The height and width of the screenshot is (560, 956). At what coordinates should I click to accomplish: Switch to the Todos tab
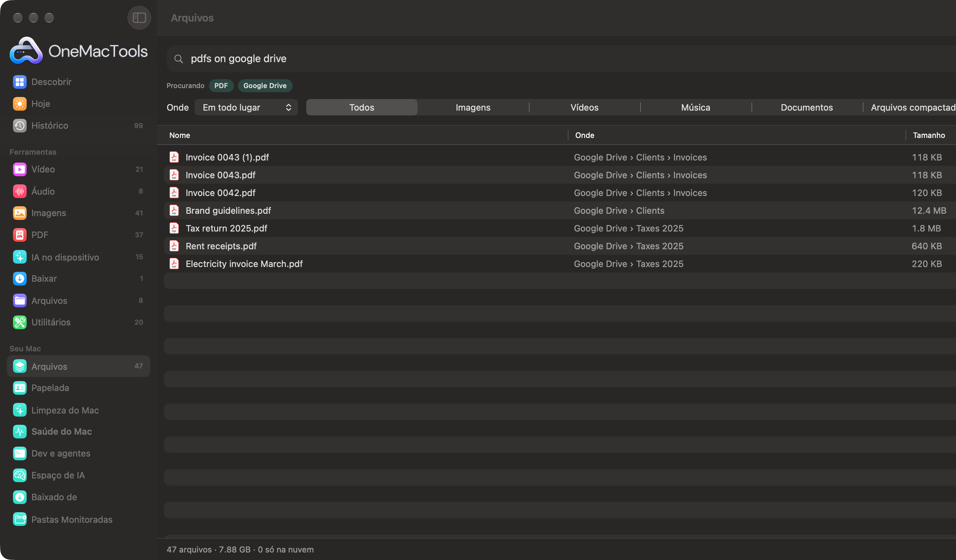pos(362,107)
